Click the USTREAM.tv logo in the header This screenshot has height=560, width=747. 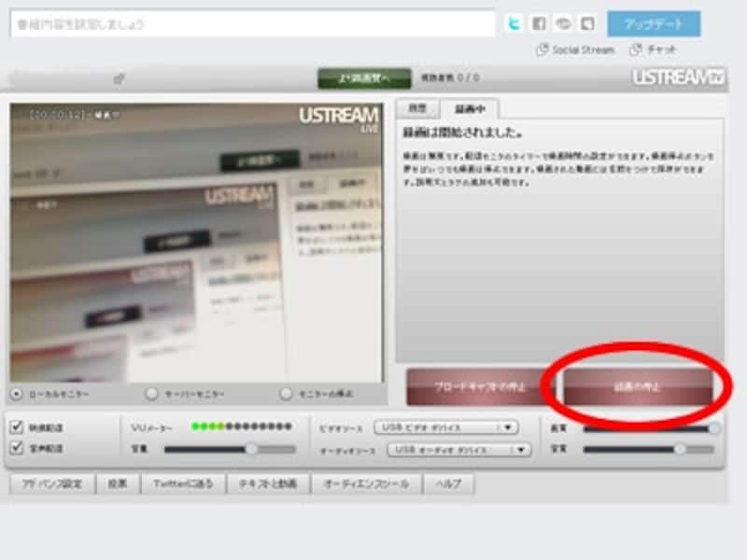678,77
